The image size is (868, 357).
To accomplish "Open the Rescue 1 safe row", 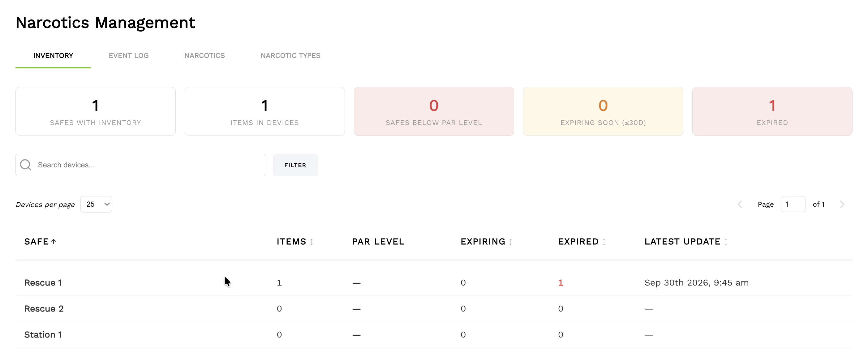I will (434, 282).
